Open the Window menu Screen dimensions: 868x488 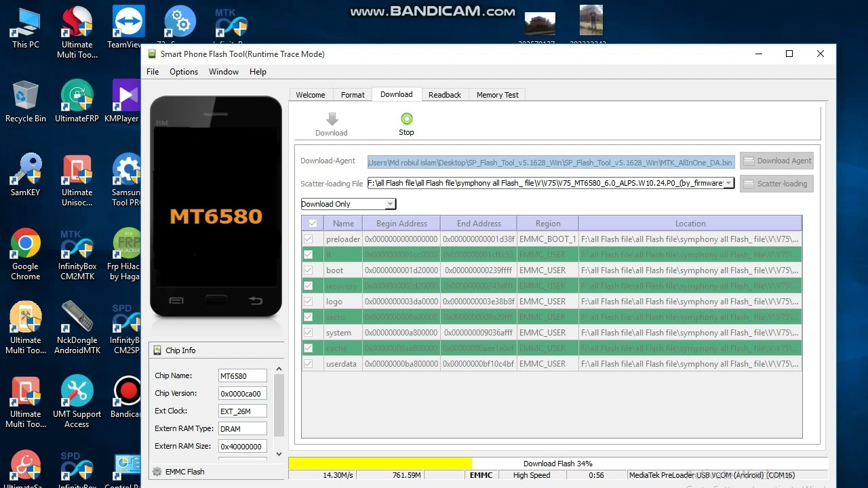224,72
